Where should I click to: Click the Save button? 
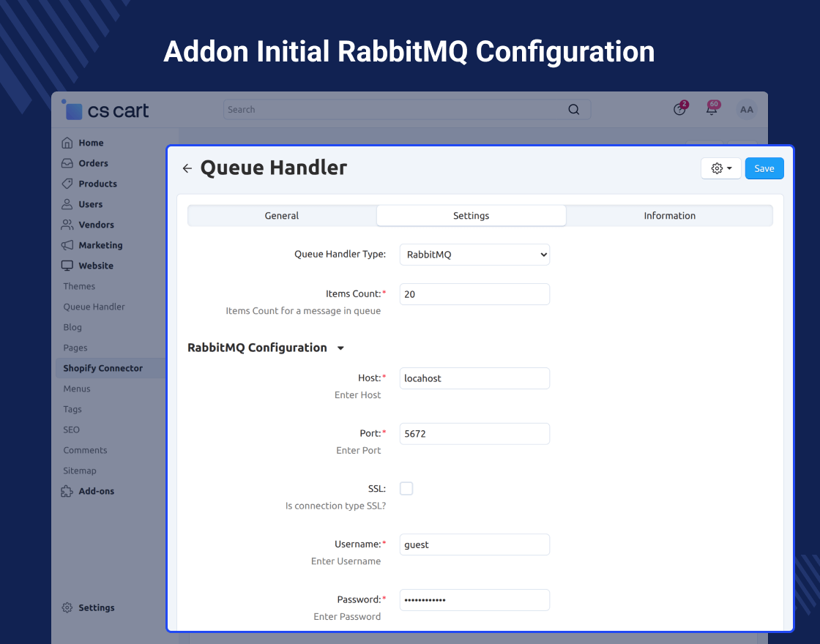[764, 168]
